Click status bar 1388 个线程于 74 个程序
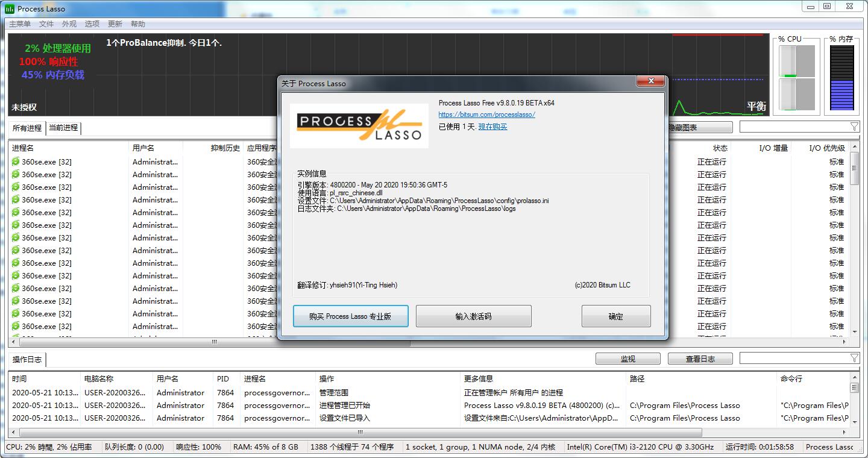The width and height of the screenshot is (868, 458). click(351, 447)
